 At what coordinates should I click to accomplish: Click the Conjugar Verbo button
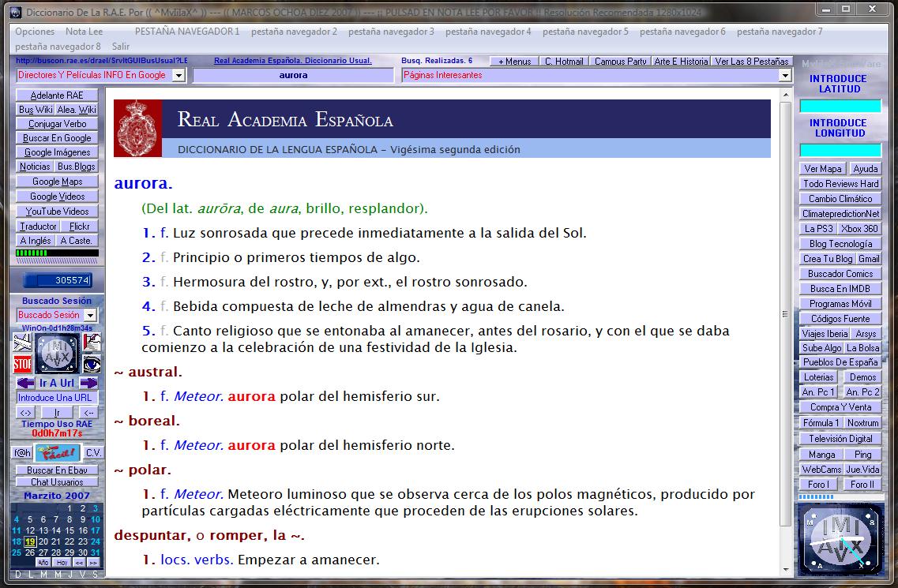pyautogui.click(x=57, y=124)
